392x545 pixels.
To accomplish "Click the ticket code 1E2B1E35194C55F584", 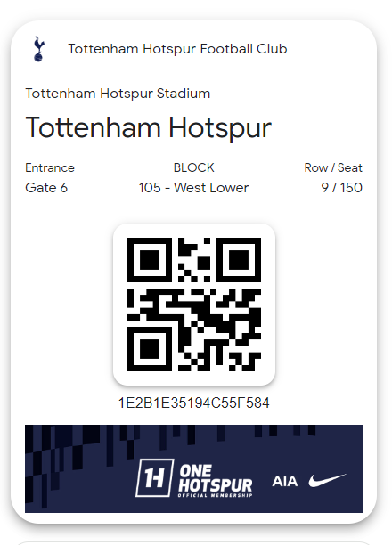I will (x=193, y=403).
